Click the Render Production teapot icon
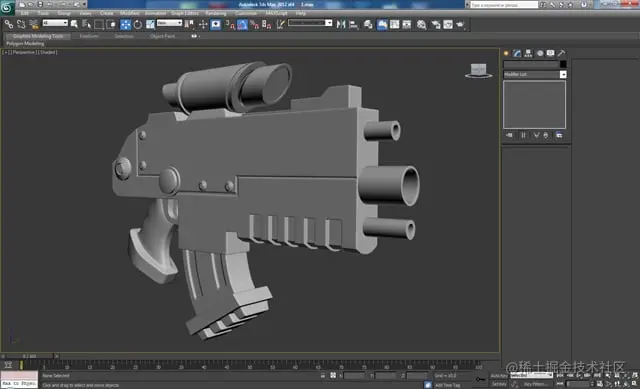The image size is (640, 389). [x=461, y=24]
